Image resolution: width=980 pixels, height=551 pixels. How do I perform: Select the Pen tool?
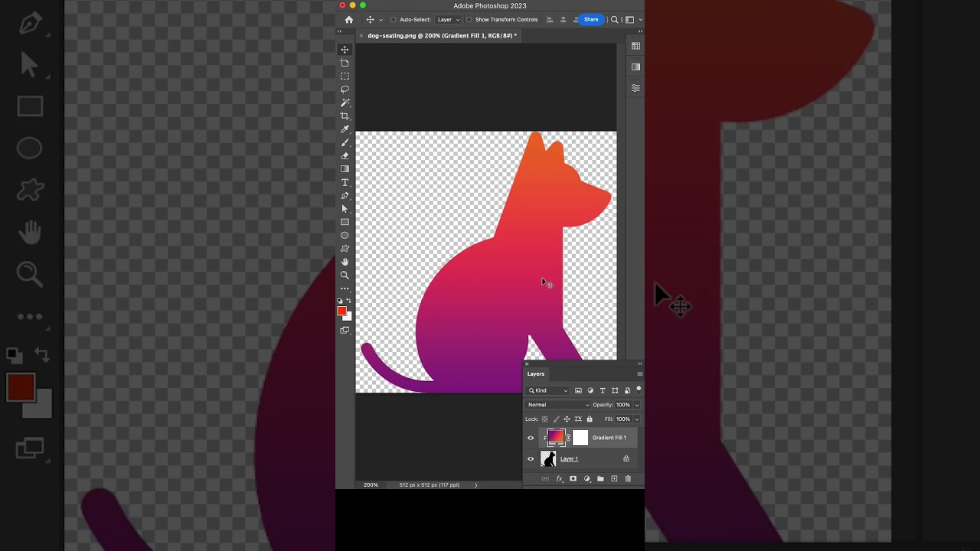click(x=345, y=196)
